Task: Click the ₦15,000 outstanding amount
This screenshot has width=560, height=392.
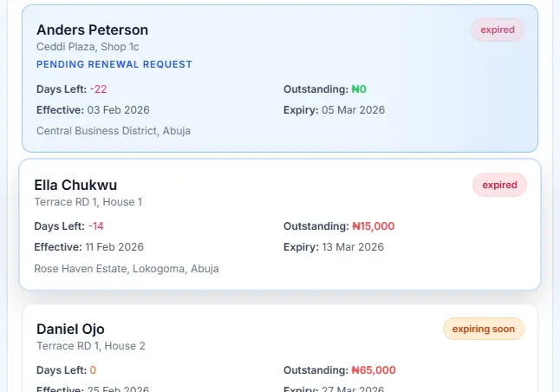Action: (x=373, y=226)
